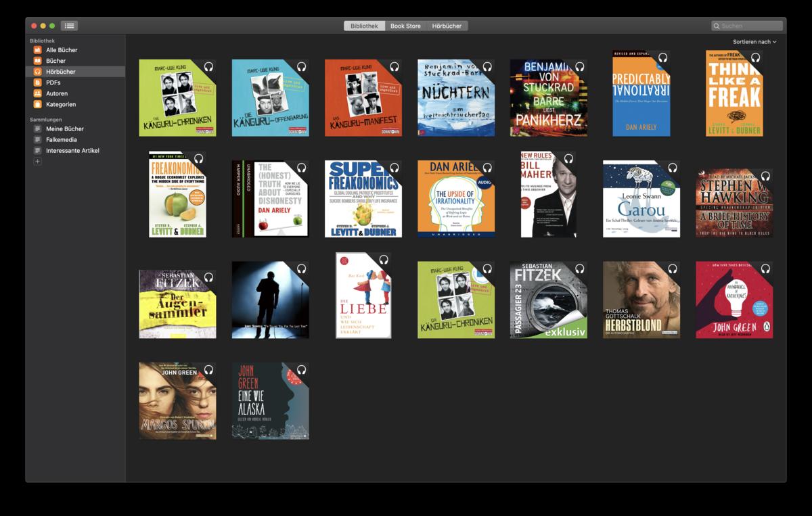Click headphone badge on Eine wie Alaska

point(301,369)
